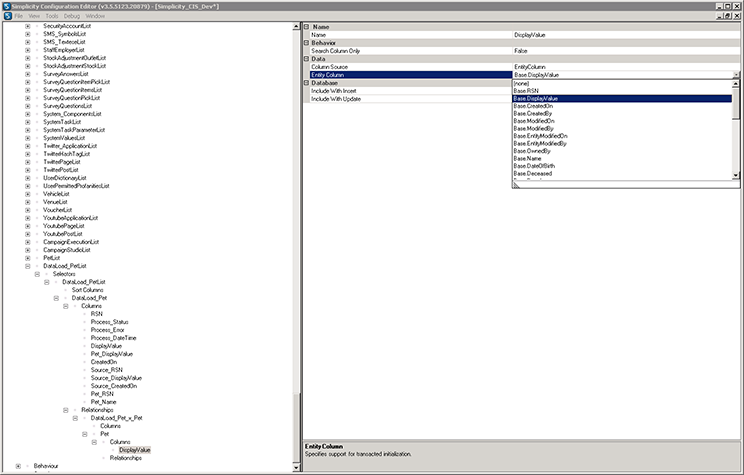Open the View menu
The image size is (744, 475).
34,16
